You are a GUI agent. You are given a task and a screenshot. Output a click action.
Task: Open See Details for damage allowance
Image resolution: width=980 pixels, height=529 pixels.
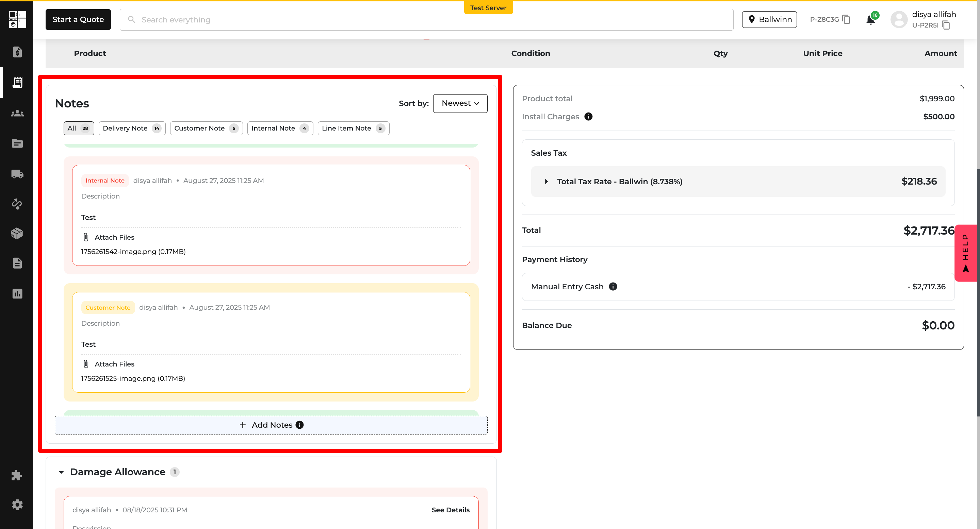coord(451,510)
